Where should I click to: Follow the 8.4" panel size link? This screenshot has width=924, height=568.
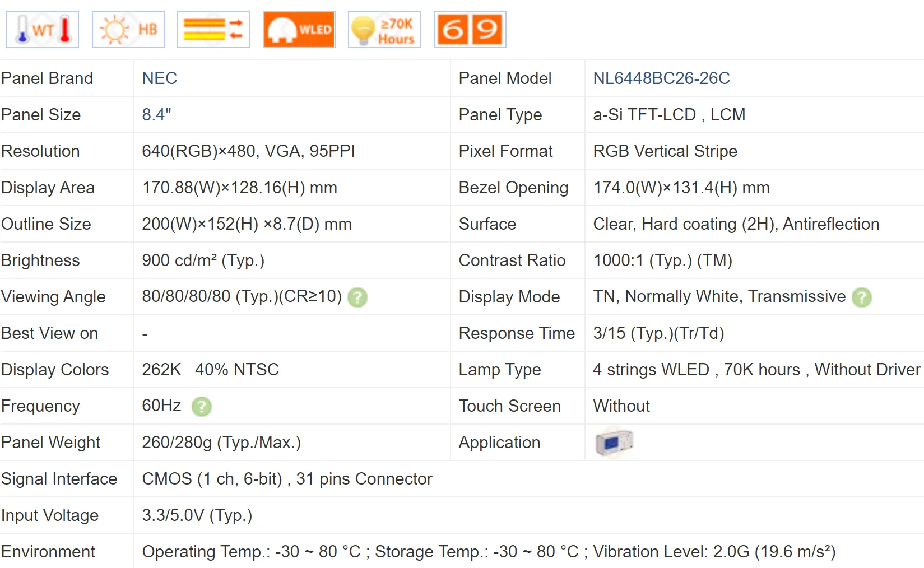point(156,115)
